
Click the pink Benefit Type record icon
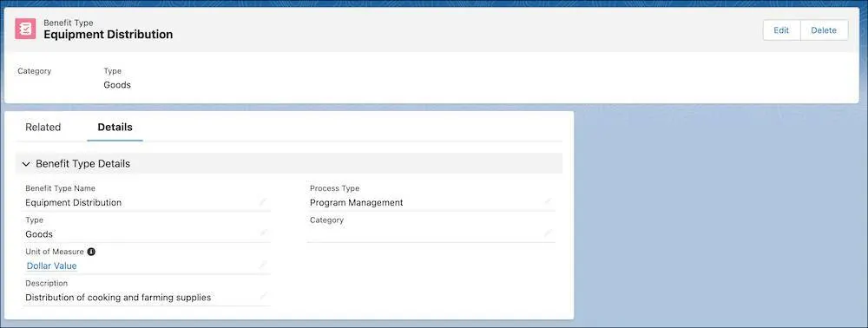pos(25,29)
